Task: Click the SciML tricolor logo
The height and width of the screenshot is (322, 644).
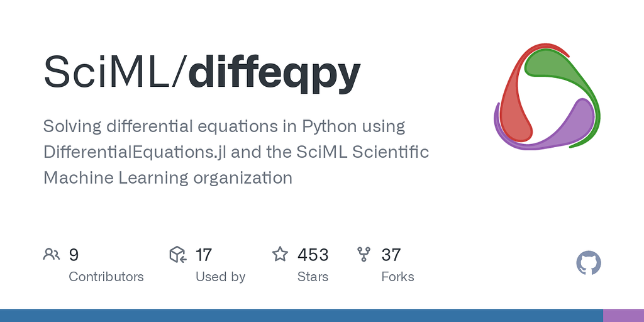Action: point(547,96)
